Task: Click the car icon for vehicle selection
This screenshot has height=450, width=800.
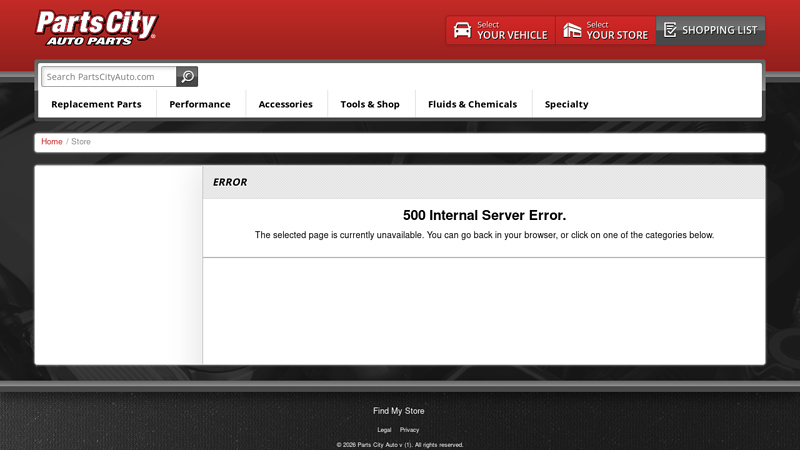Action: [x=462, y=30]
